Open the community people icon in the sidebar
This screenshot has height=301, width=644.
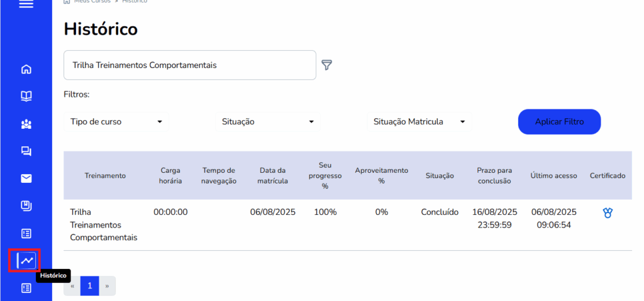click(x=26, y=124)
